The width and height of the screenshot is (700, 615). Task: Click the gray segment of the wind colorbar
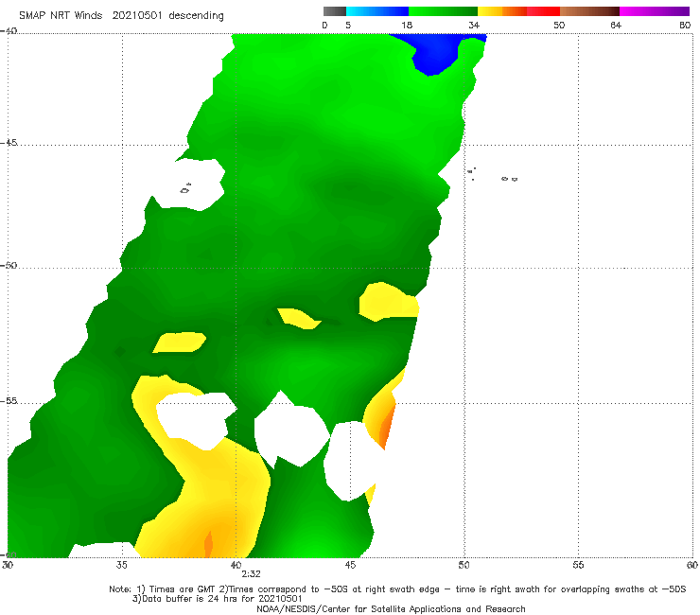point(334,11)
